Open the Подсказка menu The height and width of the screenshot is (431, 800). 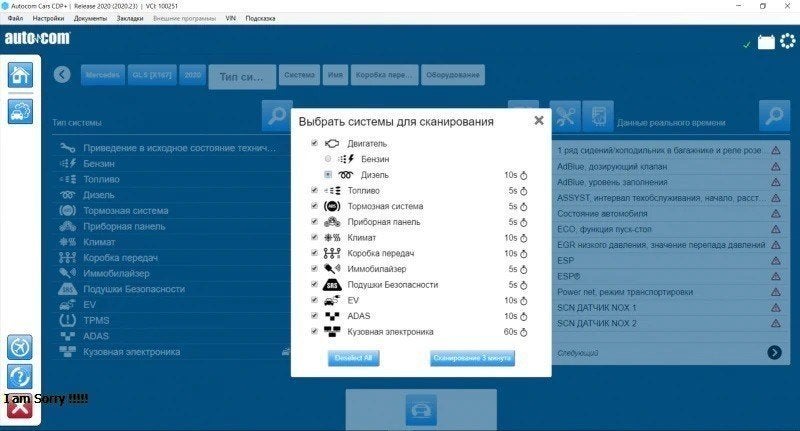(260, 18)
